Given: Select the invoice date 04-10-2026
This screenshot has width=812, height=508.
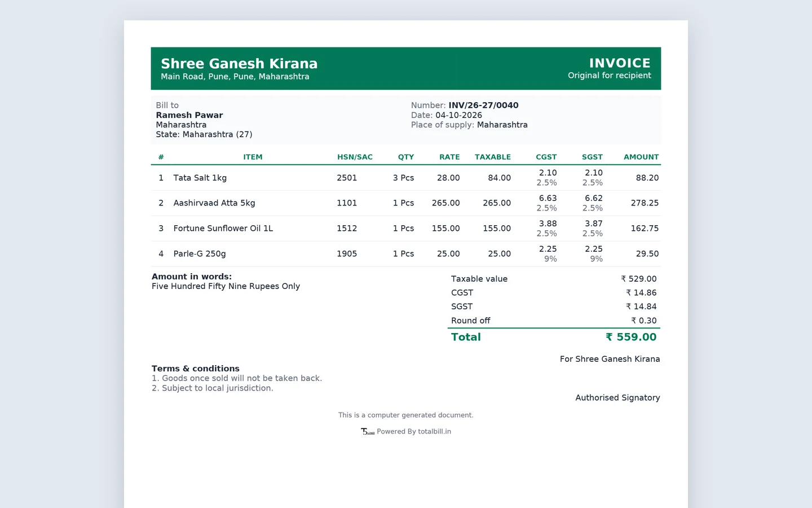Looking at the screenshot, I should [x=459, y=115].
